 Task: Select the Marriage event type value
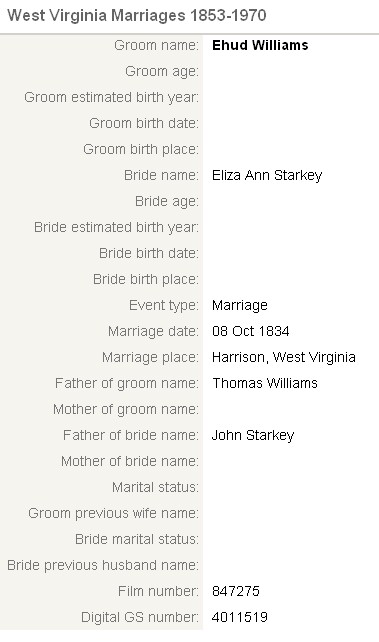tap(239, 305)
